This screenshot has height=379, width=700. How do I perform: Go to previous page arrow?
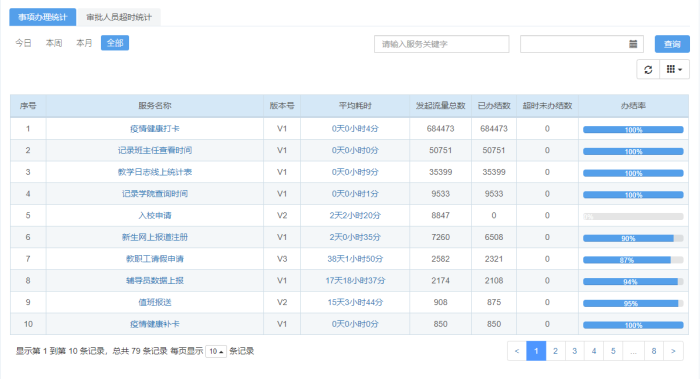click(x=517, y=351)
